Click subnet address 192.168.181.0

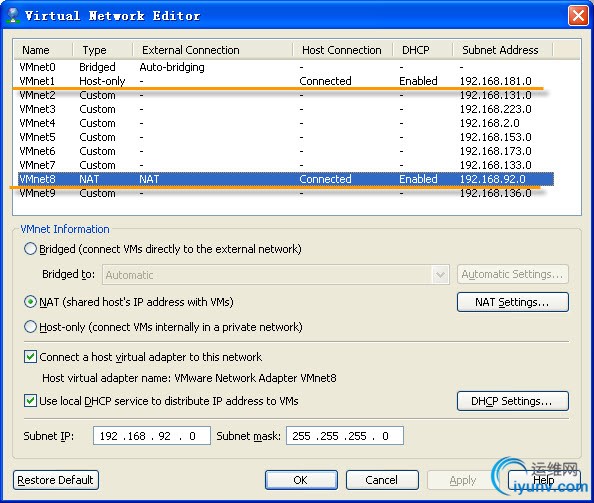(496, 81)
